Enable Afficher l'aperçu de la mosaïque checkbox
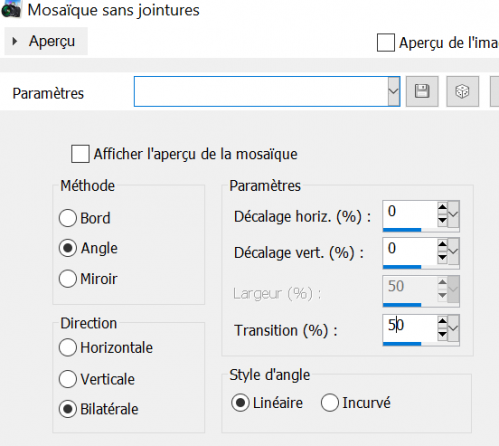 (80, 154)
